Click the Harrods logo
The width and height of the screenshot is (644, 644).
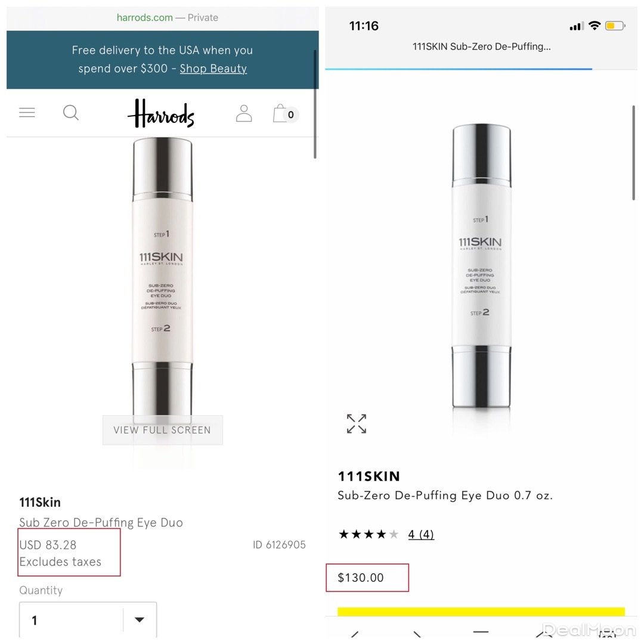pyautogui.click(x=160, y=113)
